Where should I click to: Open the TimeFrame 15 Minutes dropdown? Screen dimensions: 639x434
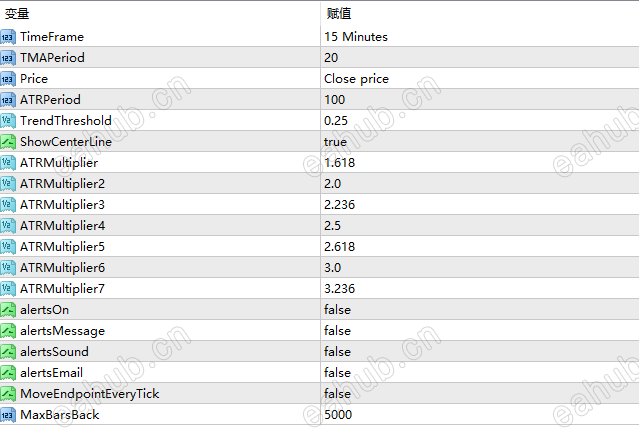356,36
